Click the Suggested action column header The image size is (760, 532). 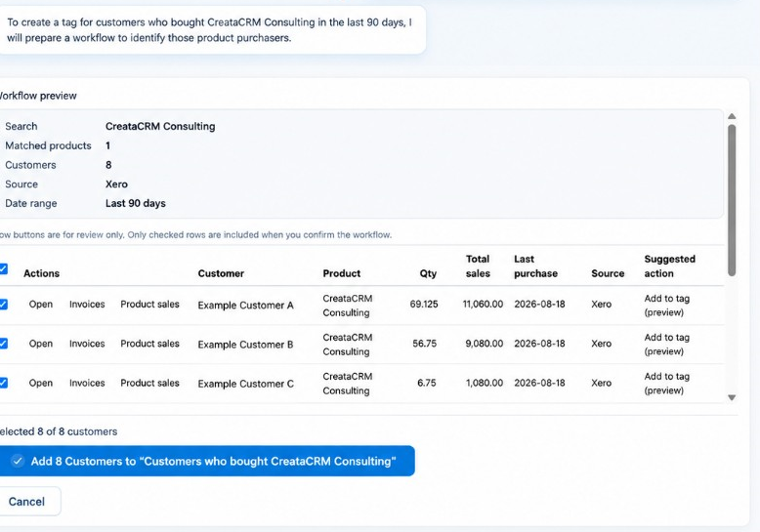tap(670, 266)
